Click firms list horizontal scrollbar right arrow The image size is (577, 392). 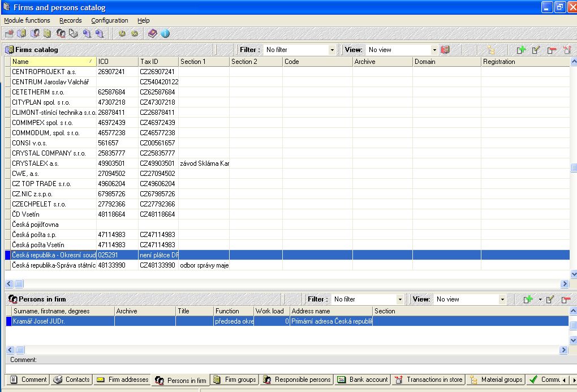(x=565, y=284)
